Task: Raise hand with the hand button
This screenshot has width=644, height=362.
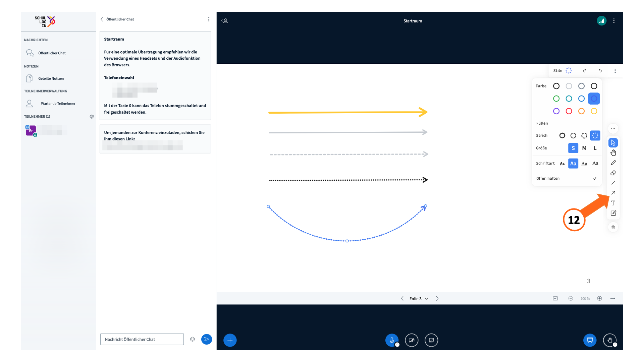Action: pos(610,340)
